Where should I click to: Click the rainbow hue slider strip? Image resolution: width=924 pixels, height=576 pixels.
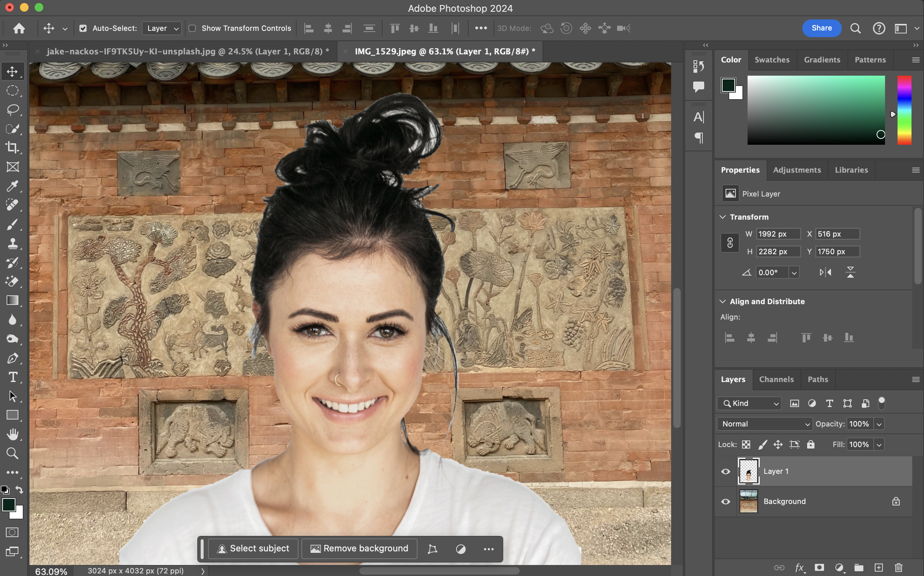(x=904, y=110)
